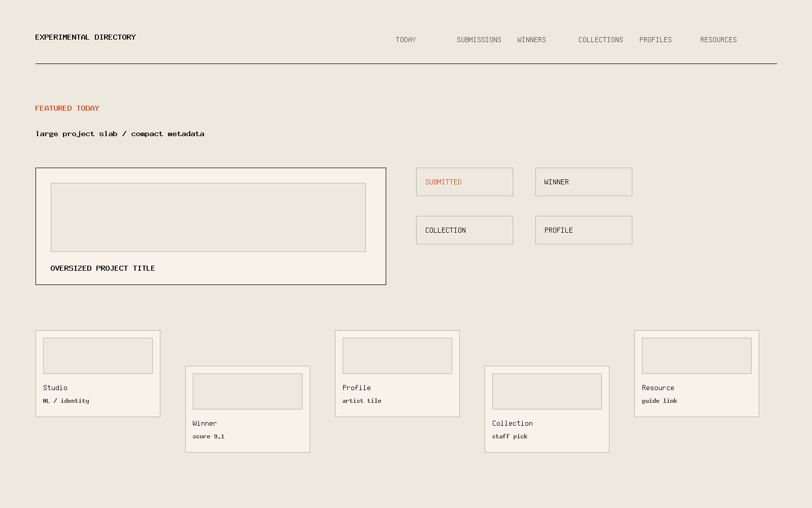Choose the Winner filter button
The image size is (812, 508).
[x=584, y=182]
